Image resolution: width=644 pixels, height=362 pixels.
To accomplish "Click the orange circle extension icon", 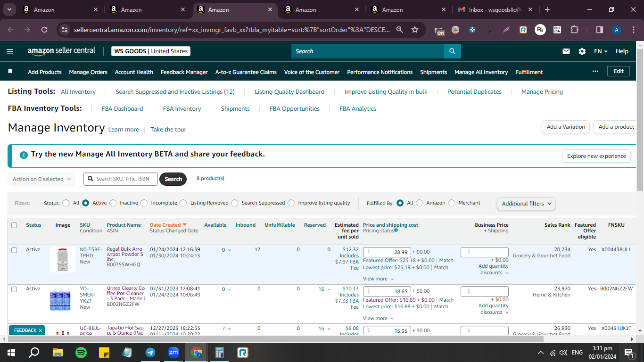I will 455,30.
